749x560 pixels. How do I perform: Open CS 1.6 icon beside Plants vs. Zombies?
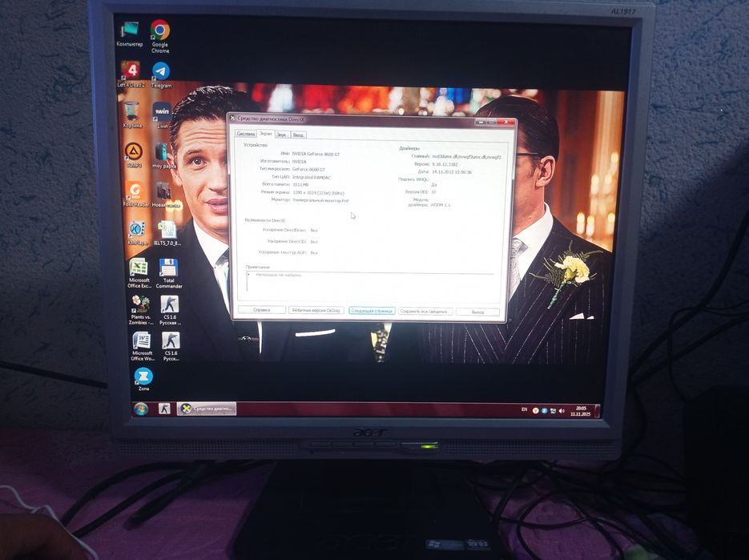point(170,310)
